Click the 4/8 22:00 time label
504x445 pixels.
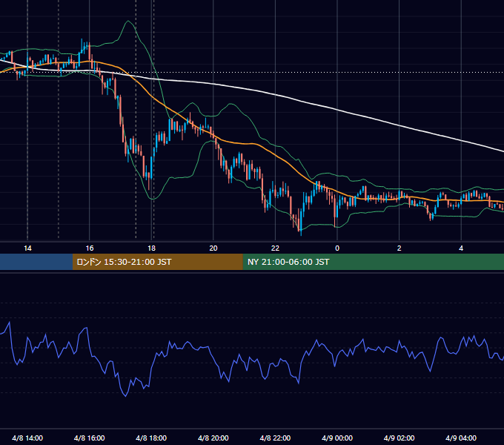click(275, 438)
